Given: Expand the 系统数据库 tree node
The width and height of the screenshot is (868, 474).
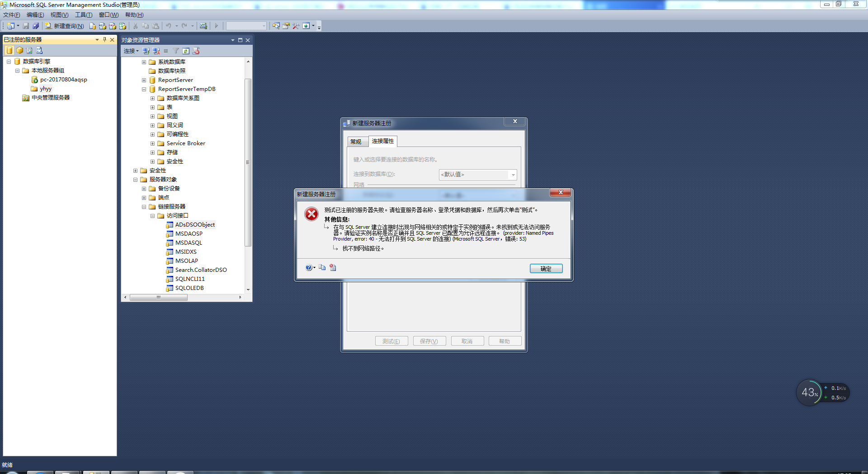Looking at the screenshot, I should pos(144,62).
